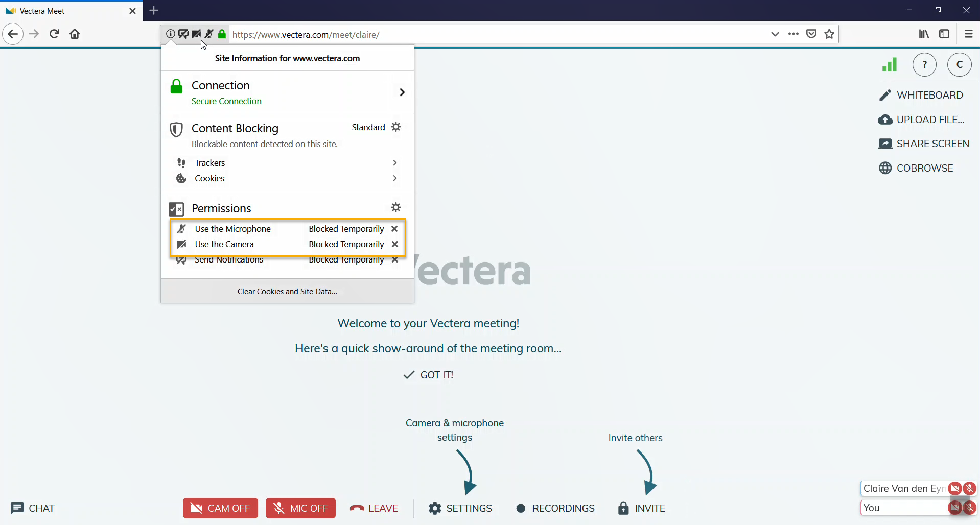Open the Firefox hamburger menu

[x=969, y=34]
